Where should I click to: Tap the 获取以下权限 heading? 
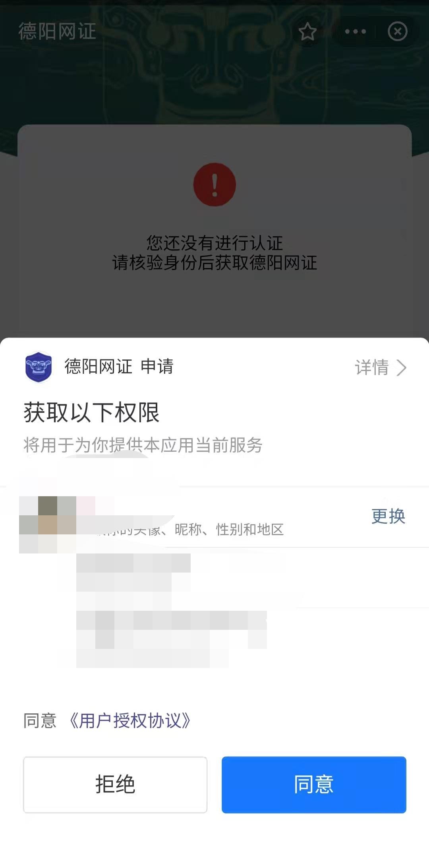[x=91, y=412]
